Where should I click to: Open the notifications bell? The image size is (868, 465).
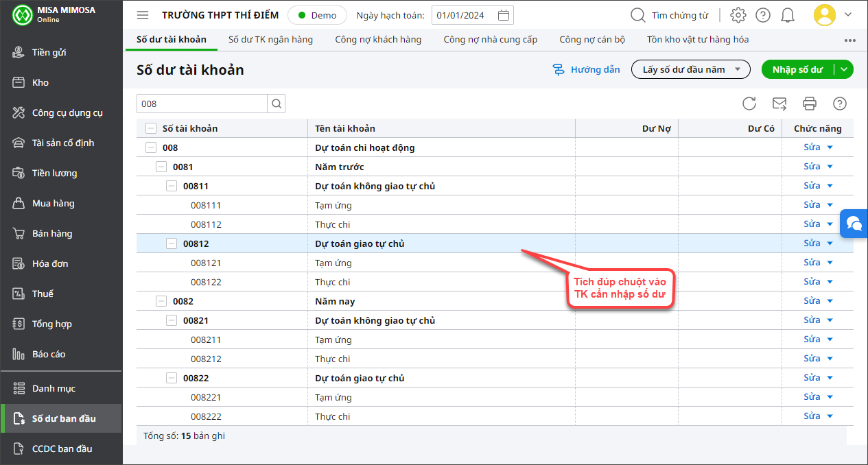click(x=788, y=15)
